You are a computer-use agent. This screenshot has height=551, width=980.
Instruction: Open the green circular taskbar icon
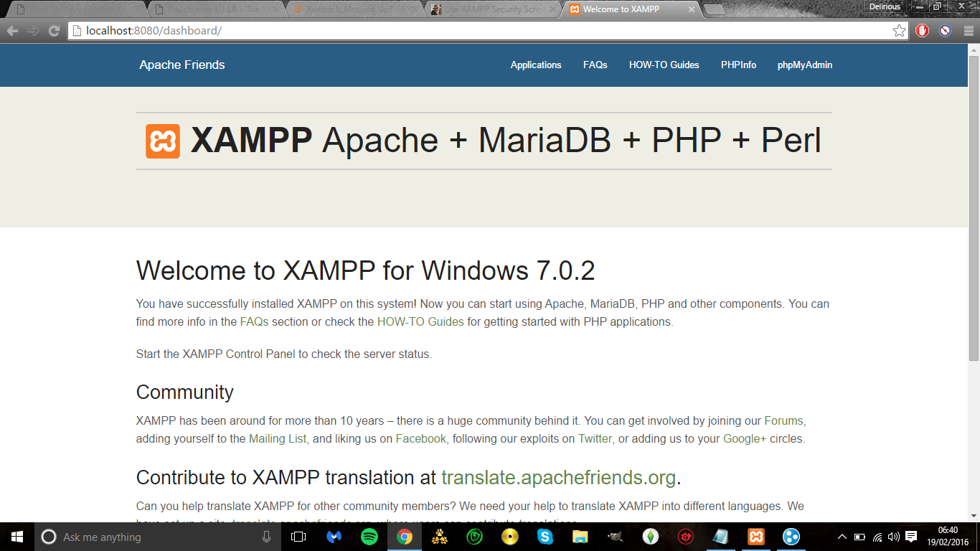click(475, 537)
